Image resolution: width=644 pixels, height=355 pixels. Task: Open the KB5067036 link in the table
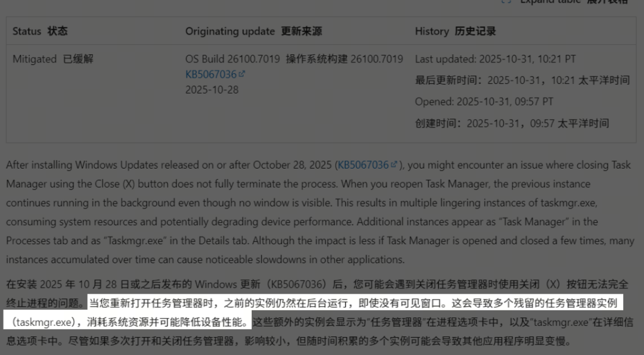[210, 74]
